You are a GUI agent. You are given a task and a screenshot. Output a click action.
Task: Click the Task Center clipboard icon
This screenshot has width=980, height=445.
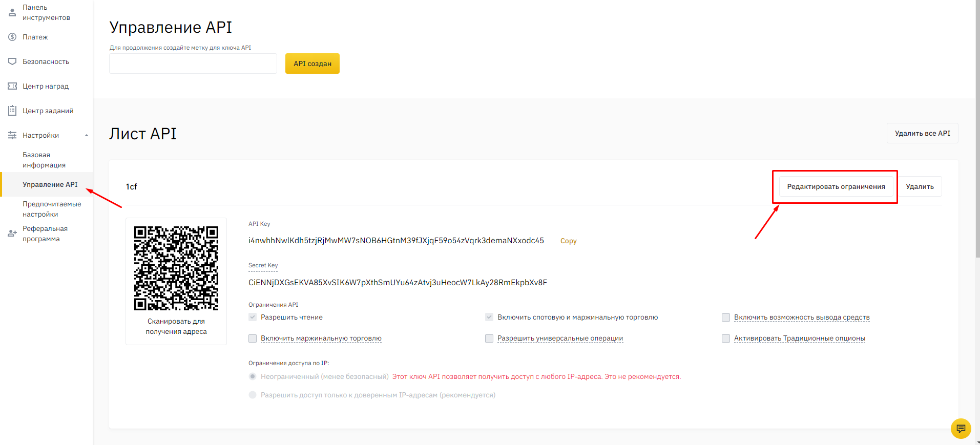tap(12, 111)
